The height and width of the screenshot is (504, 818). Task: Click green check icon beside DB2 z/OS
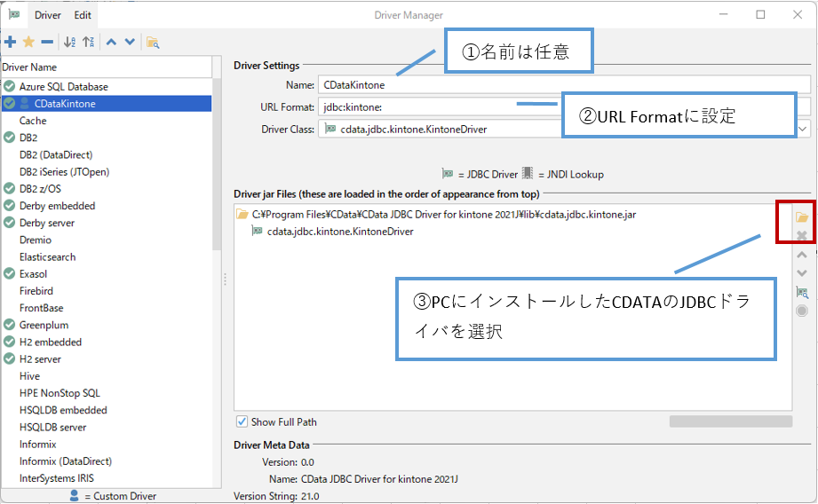point(10,188)
